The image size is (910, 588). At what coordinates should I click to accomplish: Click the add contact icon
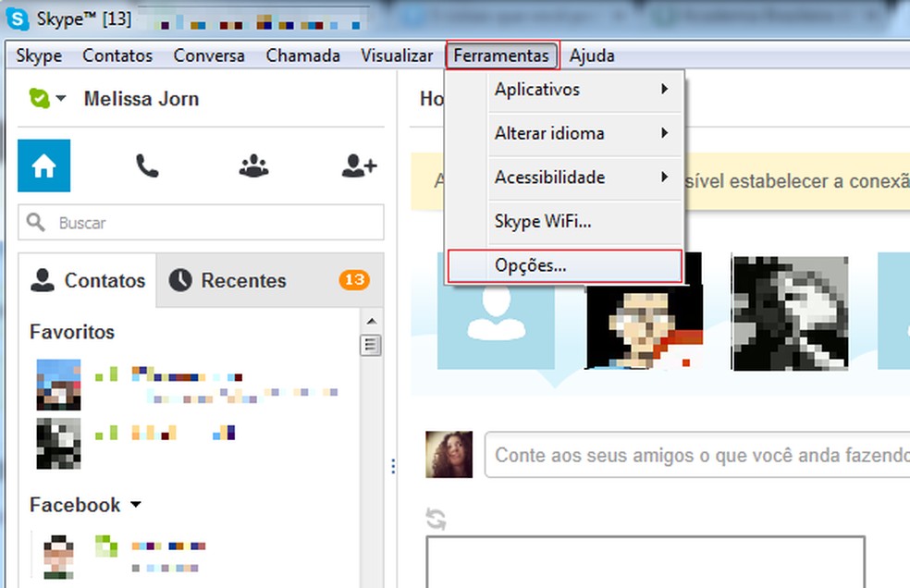[x=359, y=165]
